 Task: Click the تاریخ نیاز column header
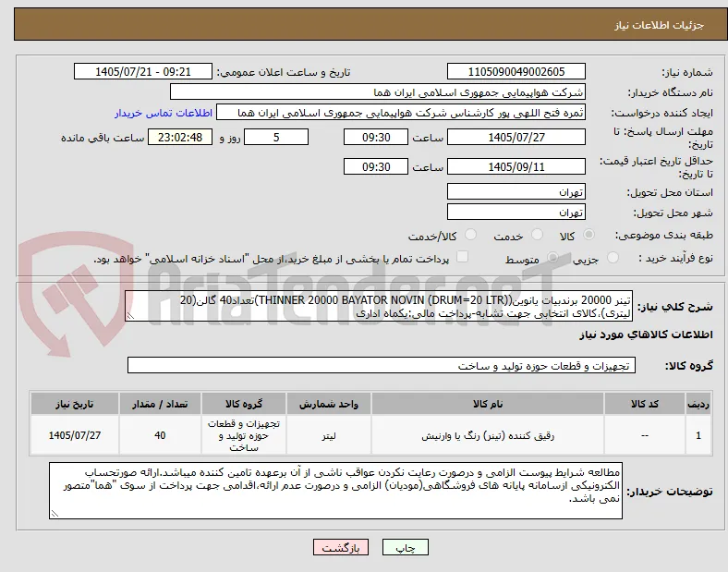(75, 404)
